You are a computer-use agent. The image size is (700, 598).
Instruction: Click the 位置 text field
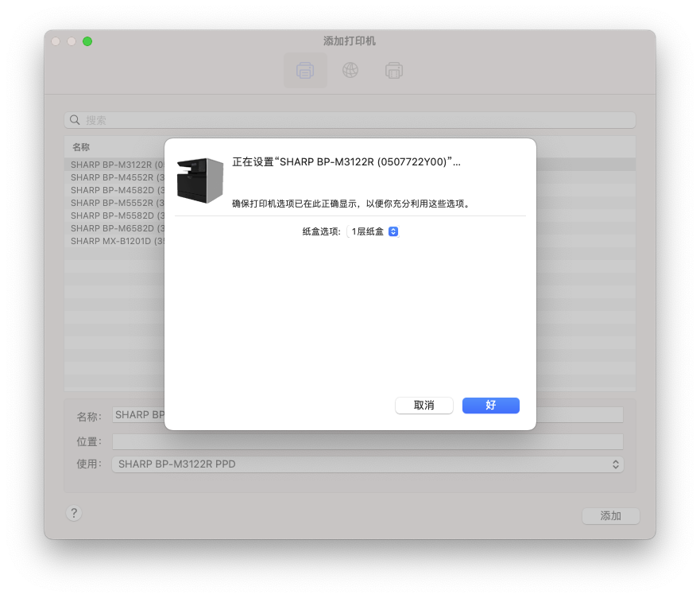(368, 441)
